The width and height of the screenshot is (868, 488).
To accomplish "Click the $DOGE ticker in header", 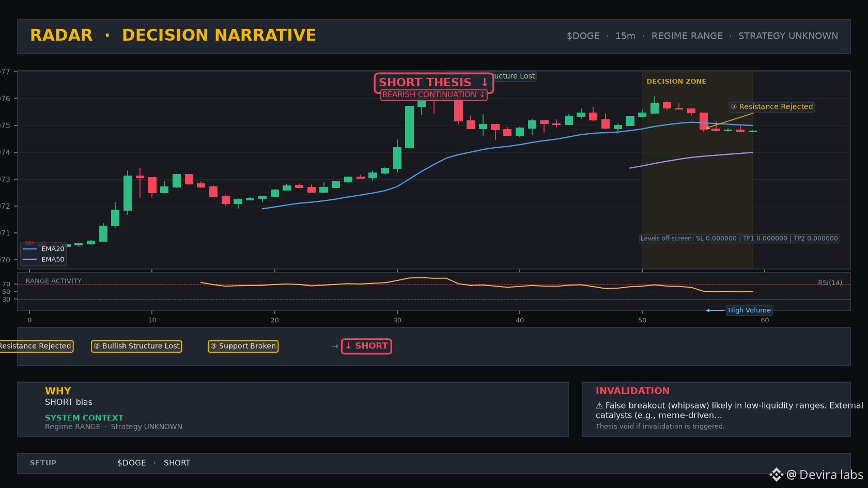I will click(x=583, y=36).
